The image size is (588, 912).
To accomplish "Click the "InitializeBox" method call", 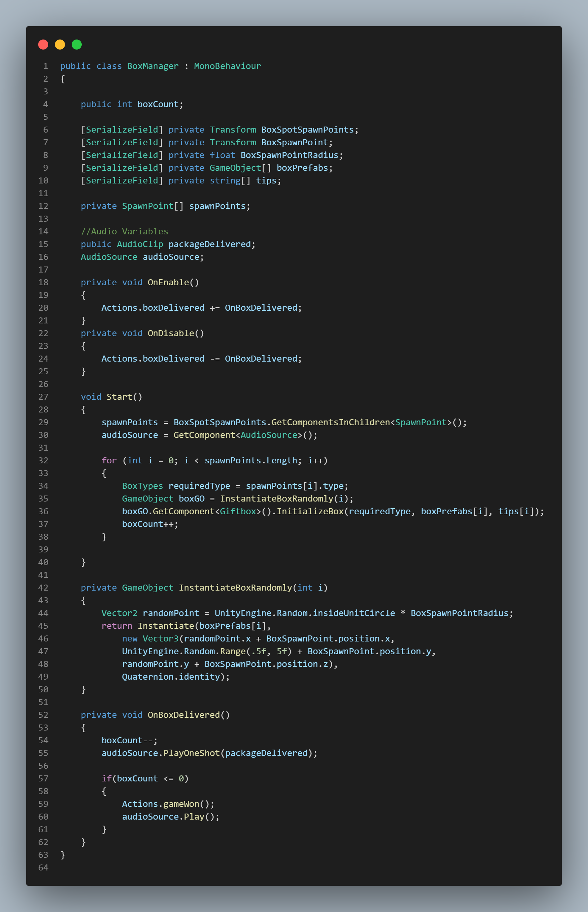I will click(x=310, y=512).
